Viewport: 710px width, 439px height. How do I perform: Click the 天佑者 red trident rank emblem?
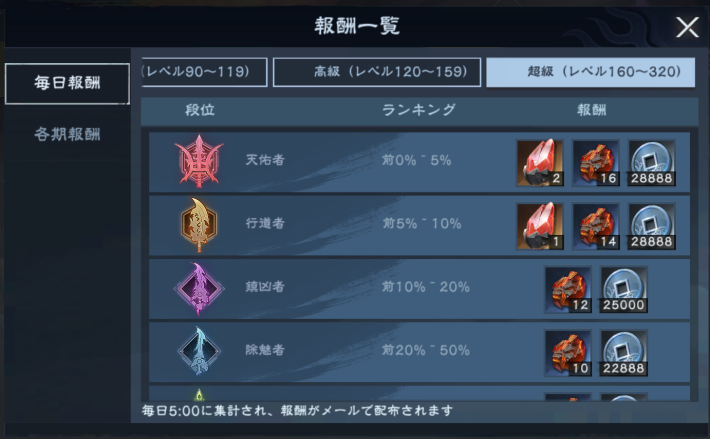(x=199, y=161)
